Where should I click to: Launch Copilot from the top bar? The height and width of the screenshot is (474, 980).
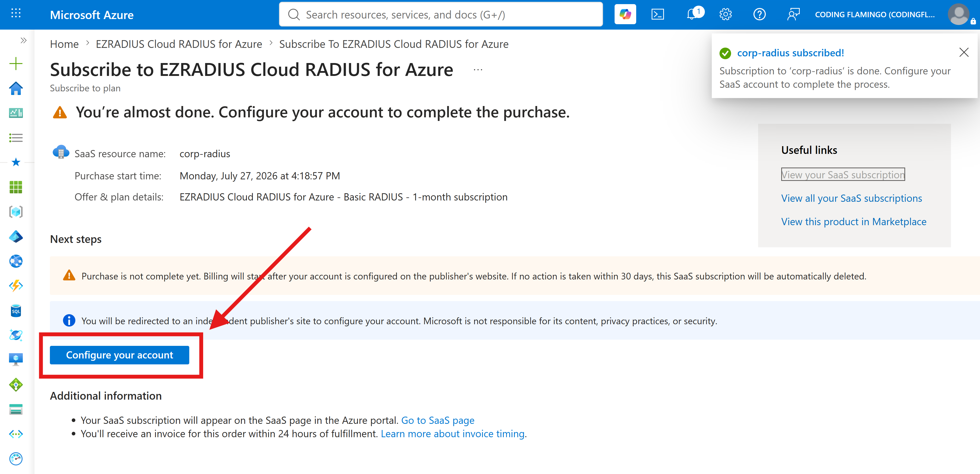pos(625,14)
